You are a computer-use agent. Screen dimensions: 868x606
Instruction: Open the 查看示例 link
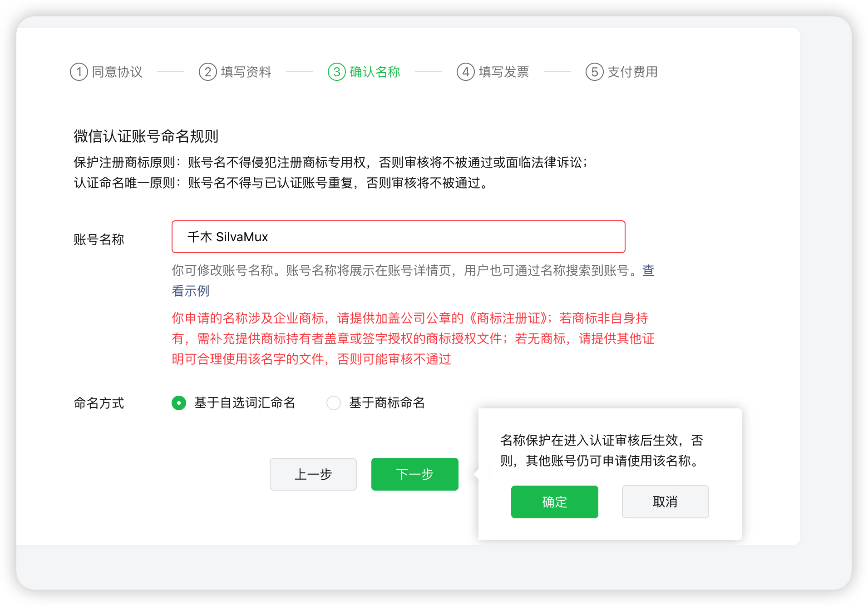pos(191,291)
